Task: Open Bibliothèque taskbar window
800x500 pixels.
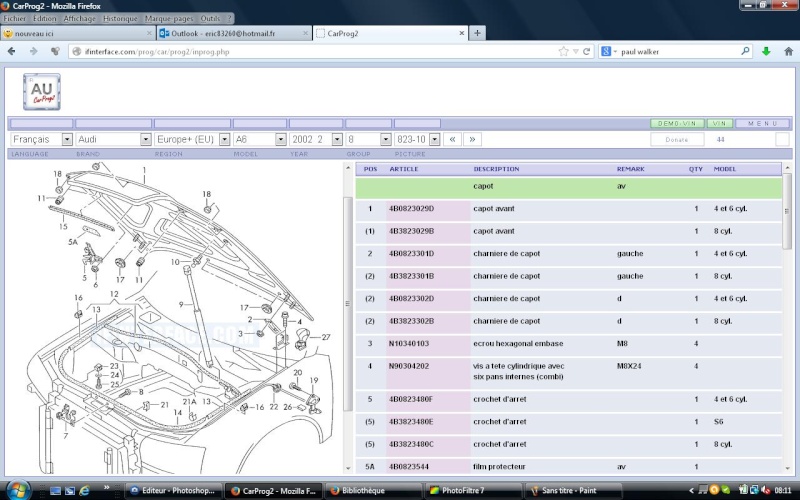Action: 373,490
